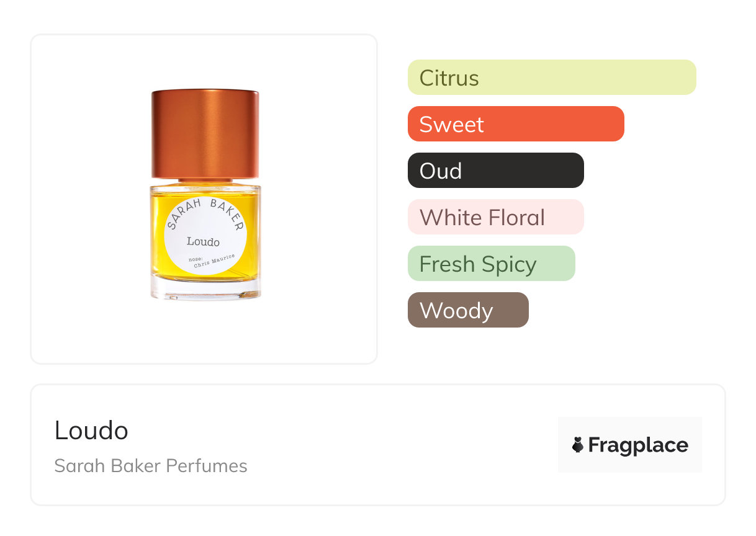Viewport: 756px width, 536px height.
Task: Click the bottle neck beneath the copper cap
Action: (x=205, y=182)
